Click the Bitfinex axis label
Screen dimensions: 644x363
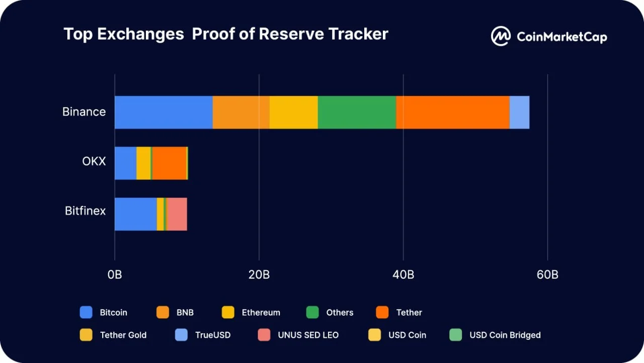(x=85, y=211)
